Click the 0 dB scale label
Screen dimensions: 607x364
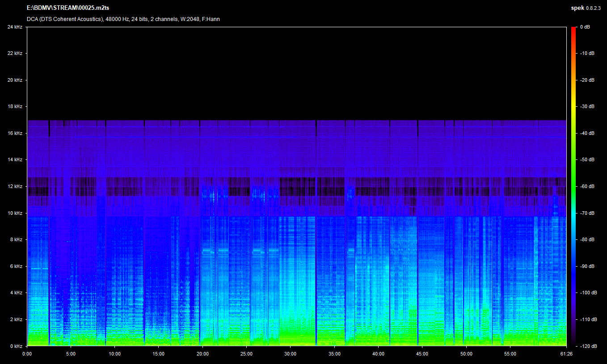(585, 27)
